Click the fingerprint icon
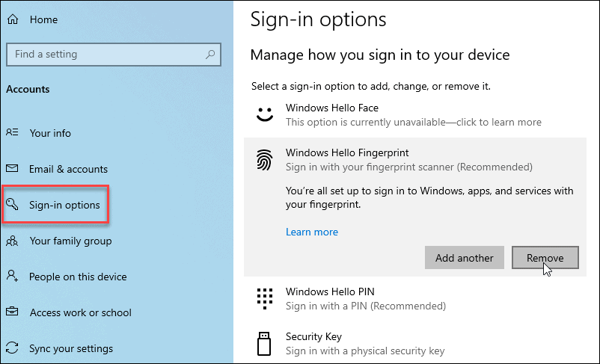Viewport: 600px width, 364px height. click(x=264, y=160)
